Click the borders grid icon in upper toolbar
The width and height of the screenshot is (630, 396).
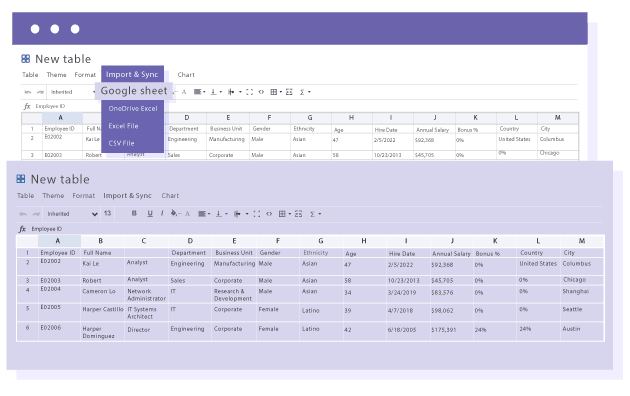(x=274, y=92)
